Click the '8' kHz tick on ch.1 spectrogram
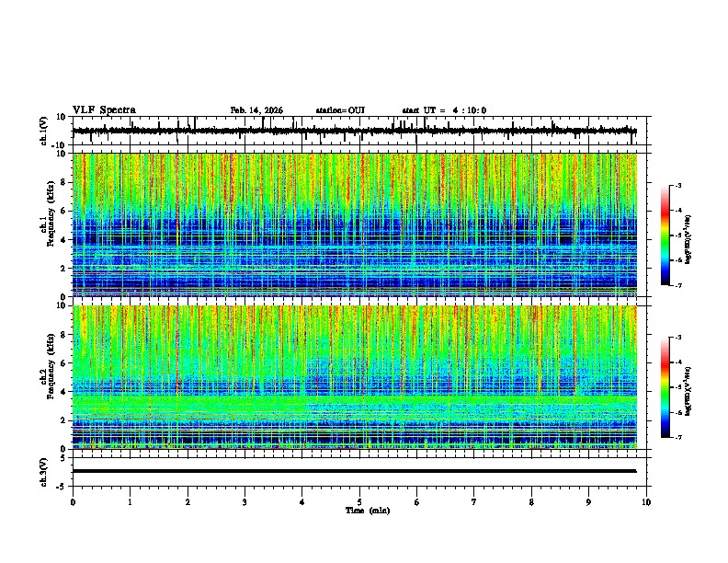728x563 pixels. 64,182
